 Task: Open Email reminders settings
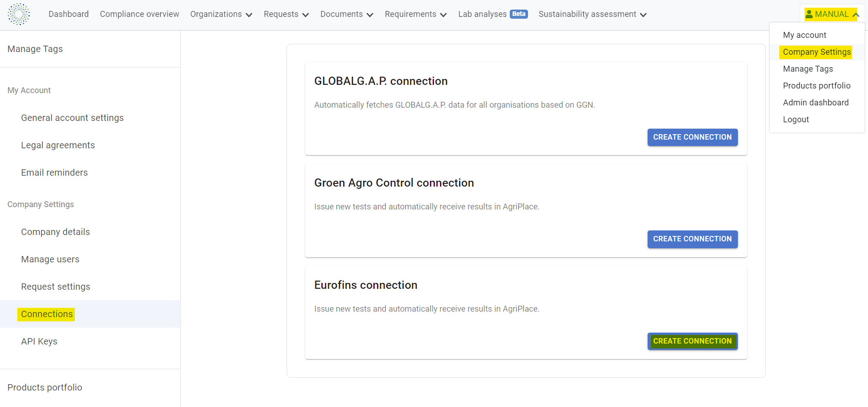[54, 172]
